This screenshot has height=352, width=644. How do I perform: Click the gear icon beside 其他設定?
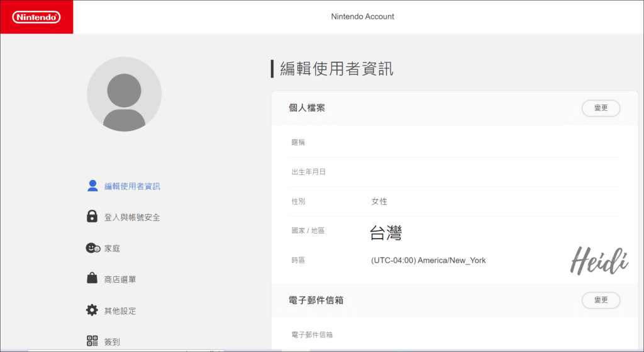pyautogui.click(x=92, y=310)
